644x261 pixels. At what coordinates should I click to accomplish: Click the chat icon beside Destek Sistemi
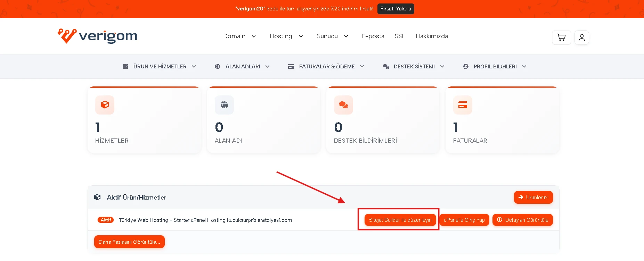pyautogui.click(x=386, y=66)
